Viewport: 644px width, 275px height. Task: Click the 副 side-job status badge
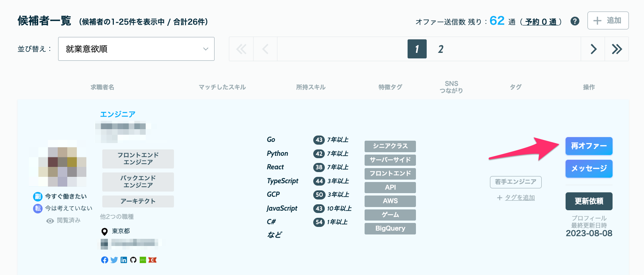click(x=37, y=196)
